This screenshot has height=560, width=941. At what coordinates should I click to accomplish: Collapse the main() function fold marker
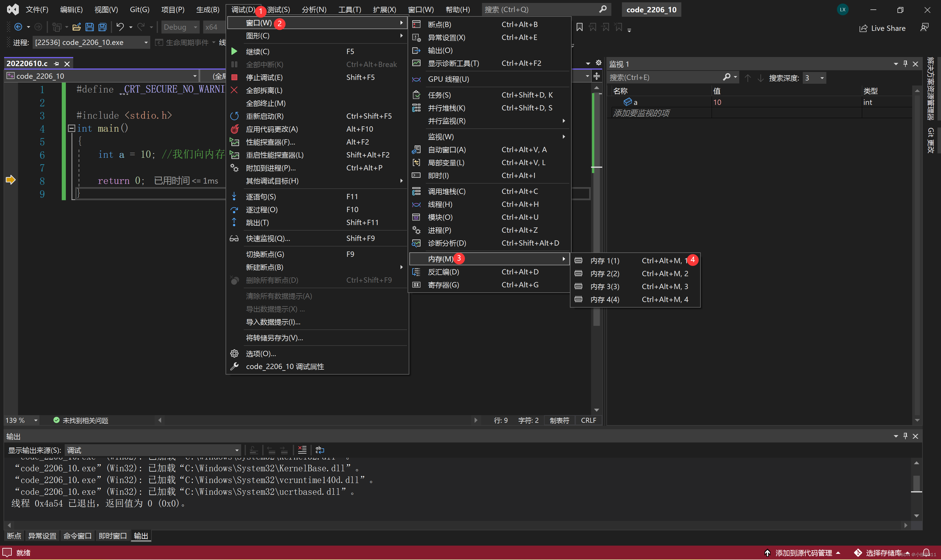point(71,128)
